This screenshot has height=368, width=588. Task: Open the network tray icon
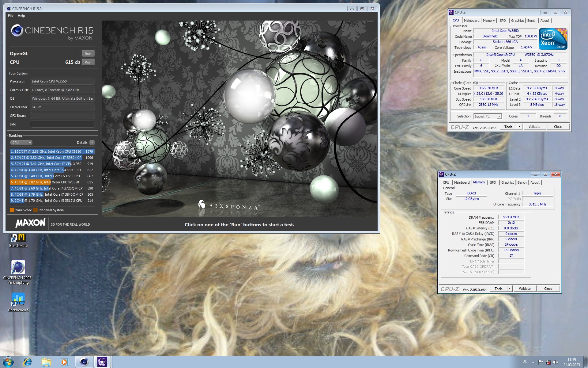coord(548,362)
